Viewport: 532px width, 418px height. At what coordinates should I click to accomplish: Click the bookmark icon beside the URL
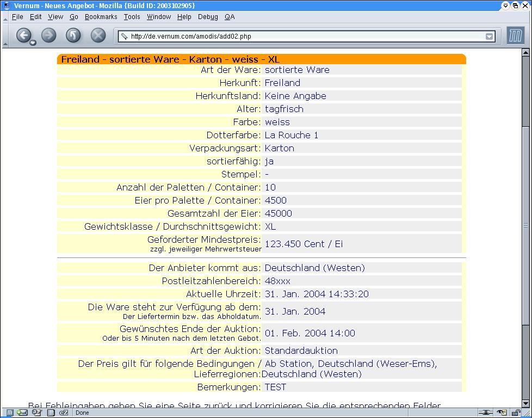tap(125, 36)
